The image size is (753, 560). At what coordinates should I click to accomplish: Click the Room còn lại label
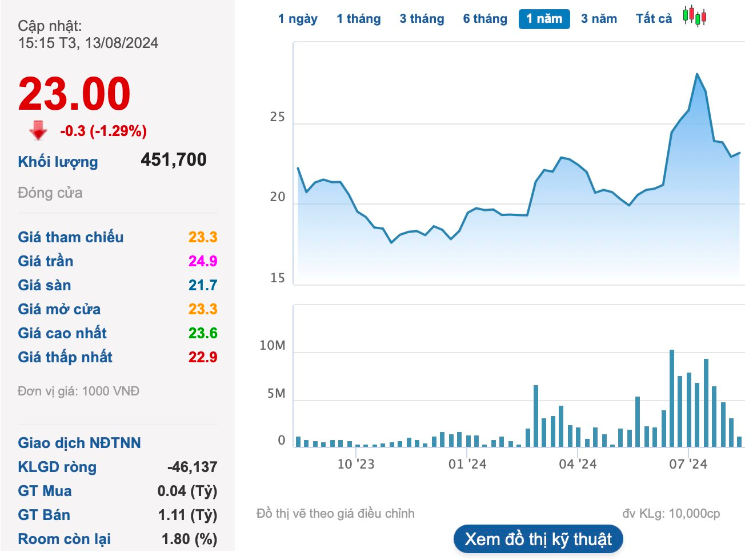point(65,539)
